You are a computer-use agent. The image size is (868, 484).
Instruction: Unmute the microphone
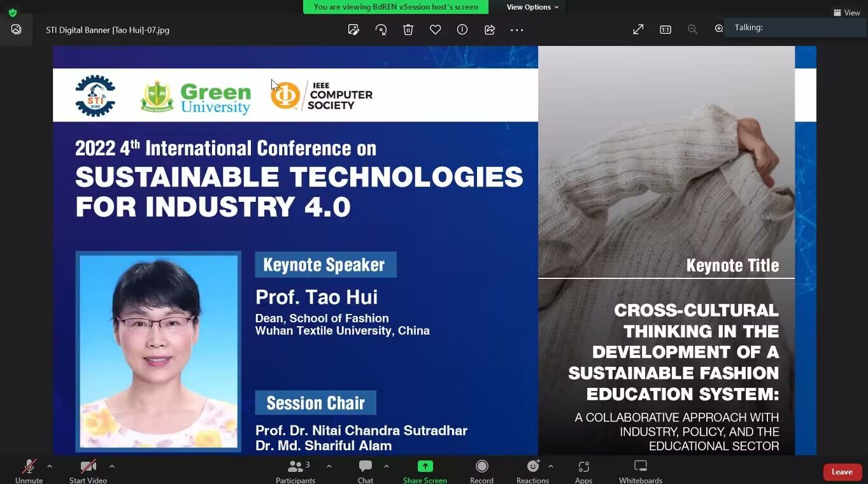(29, 471)
